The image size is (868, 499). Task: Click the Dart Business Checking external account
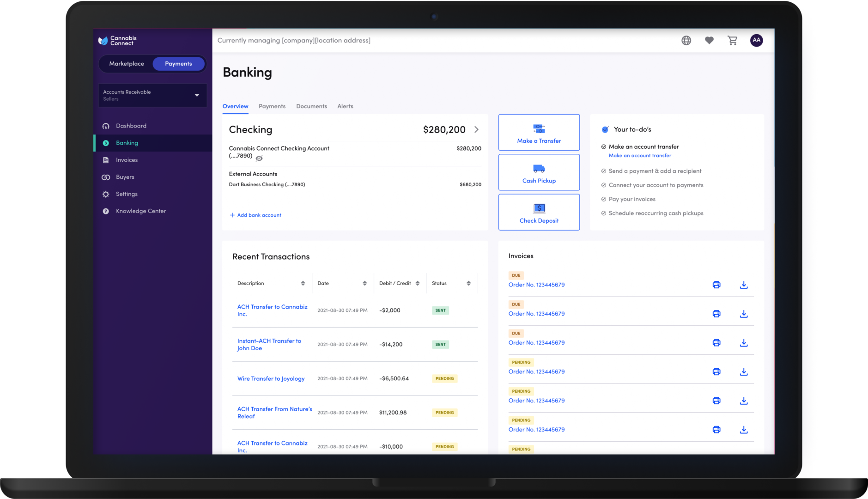coord(267,184)
